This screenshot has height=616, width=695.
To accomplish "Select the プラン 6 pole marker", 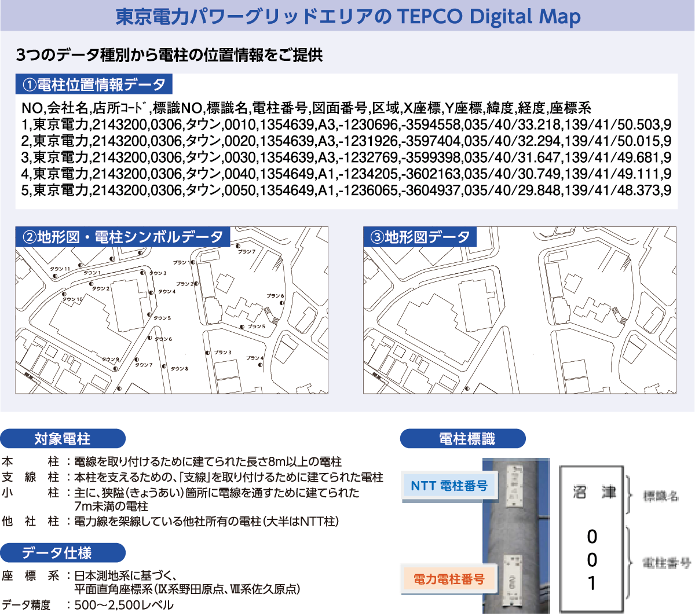I will pos(282,302).
